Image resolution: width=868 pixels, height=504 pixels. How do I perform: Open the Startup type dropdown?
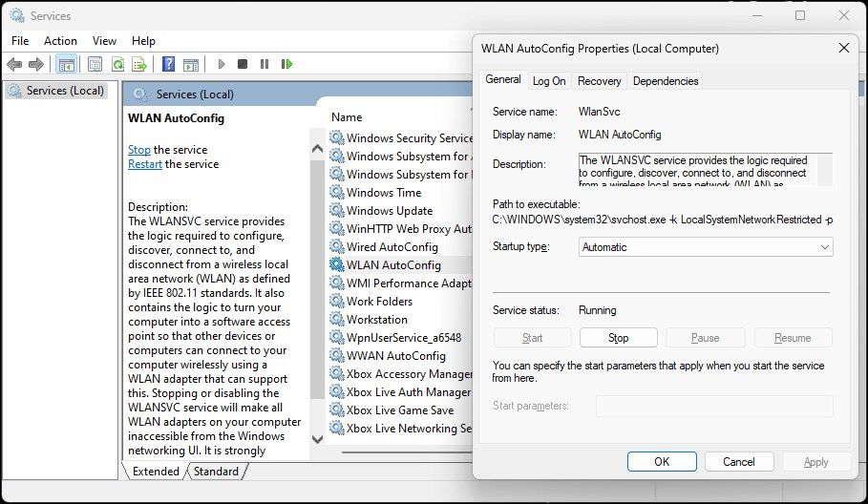pos(706,247)
